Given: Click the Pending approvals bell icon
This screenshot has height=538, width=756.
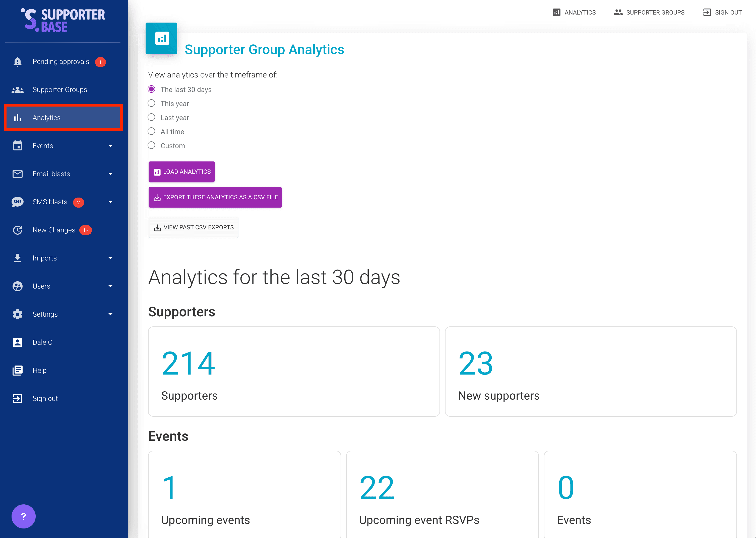Looking at the screenshot, I should click(x=17, y=62).
